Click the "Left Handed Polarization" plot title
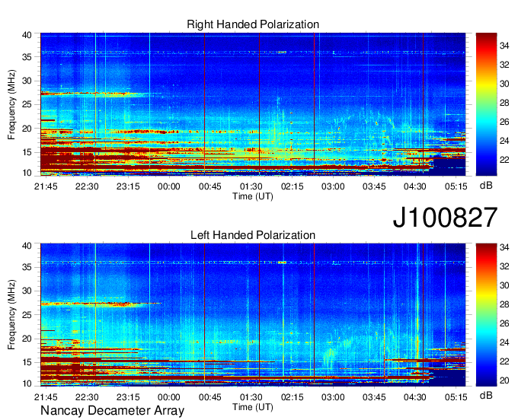Image resolution: width=518 pixels, height=420 pixels. pos(253,235)
